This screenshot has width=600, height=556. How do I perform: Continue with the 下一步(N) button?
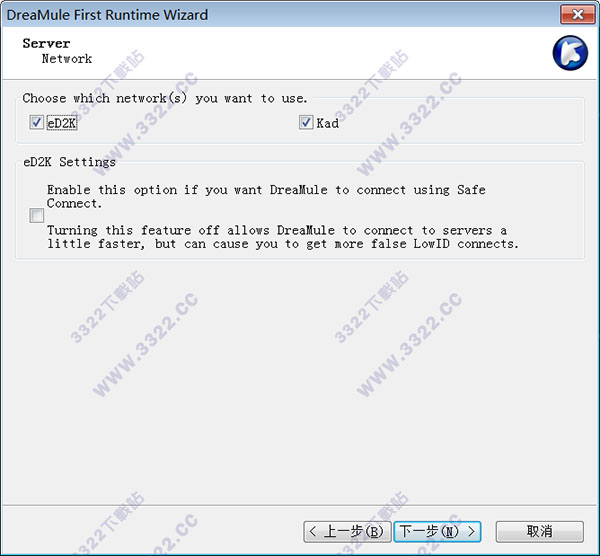tap(437, 532)
